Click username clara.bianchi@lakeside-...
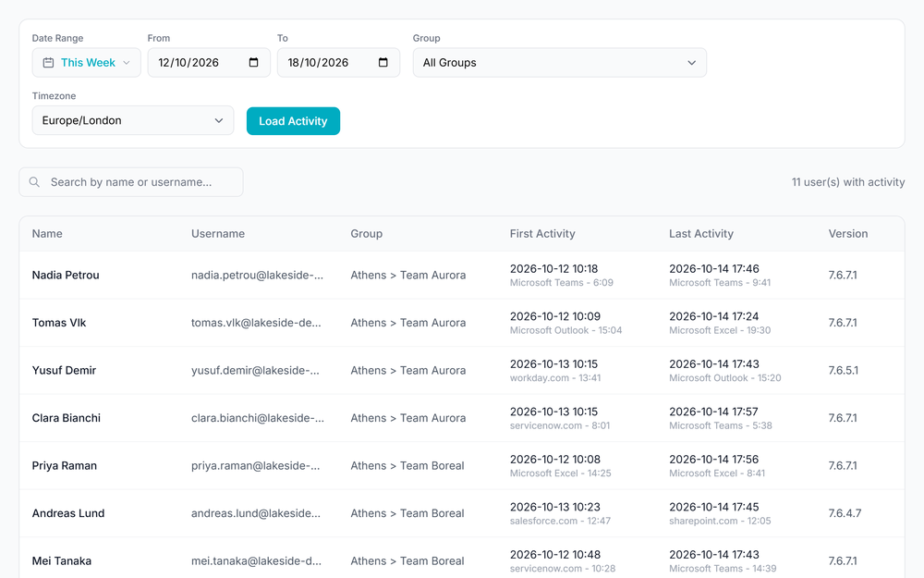Screen dimensions: 924x578 258,418
